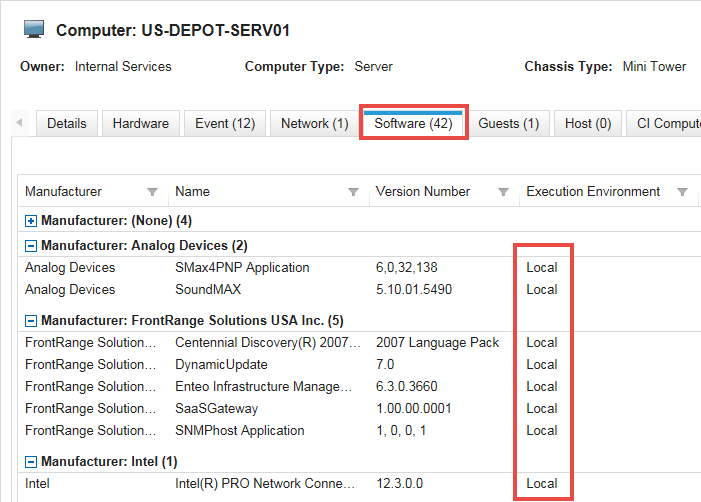
Task: Collapse the Intel manufacturer group
Action: tap(30, 462)
